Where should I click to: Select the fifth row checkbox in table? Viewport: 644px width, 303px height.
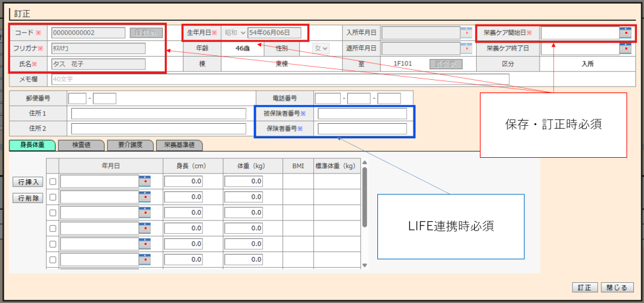click(x=53, y=245)
